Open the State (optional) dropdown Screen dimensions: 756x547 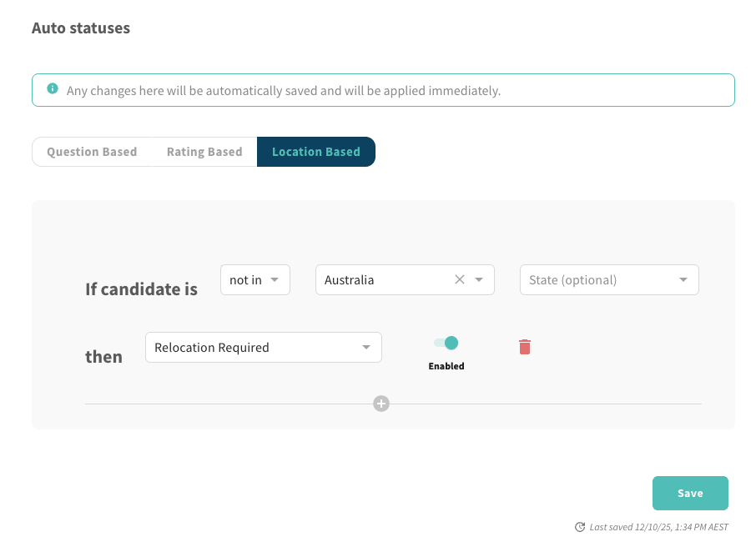pyautogui.click(x=608, y=279)
